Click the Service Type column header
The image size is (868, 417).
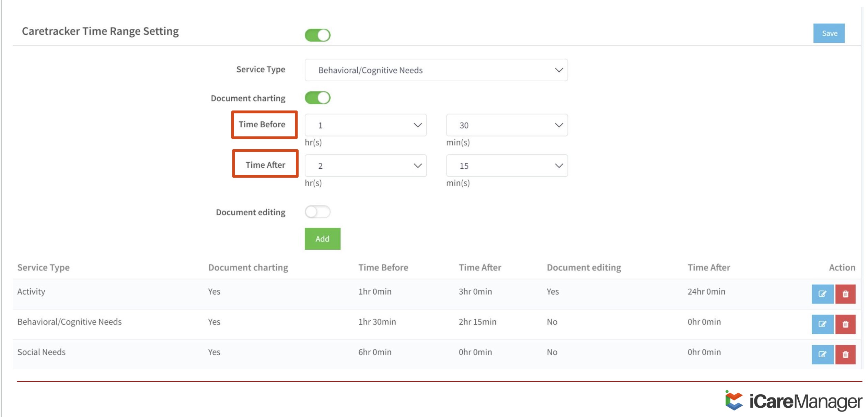(x=44, y=267)
